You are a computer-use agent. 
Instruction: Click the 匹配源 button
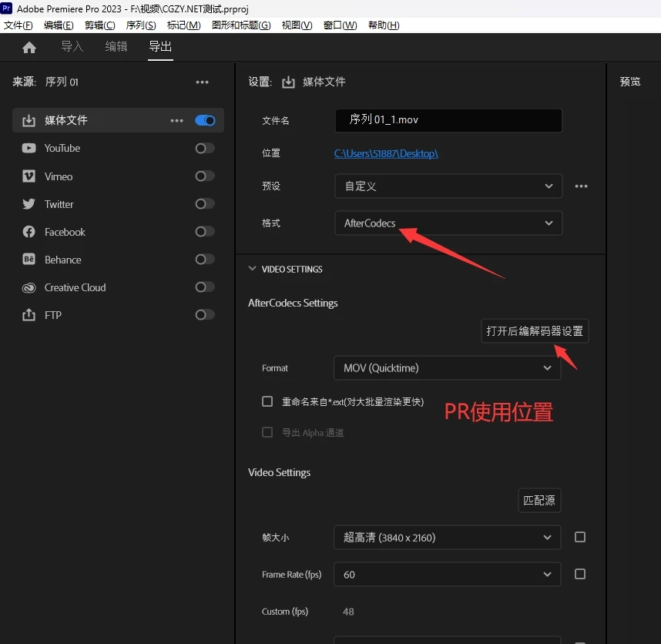pyautogui.click(x=539, y=500)
